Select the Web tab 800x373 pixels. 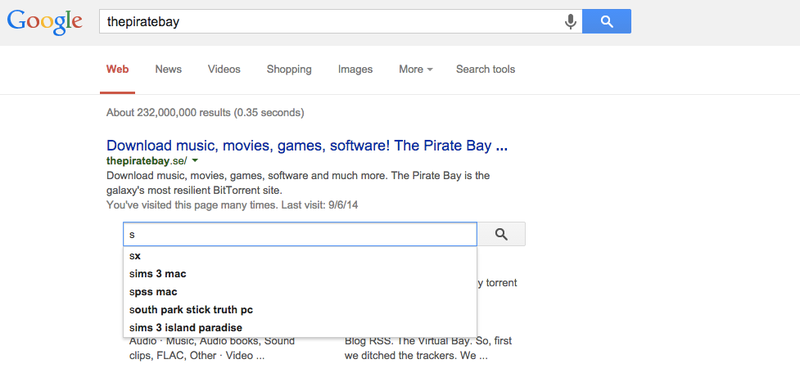(117, 69)
